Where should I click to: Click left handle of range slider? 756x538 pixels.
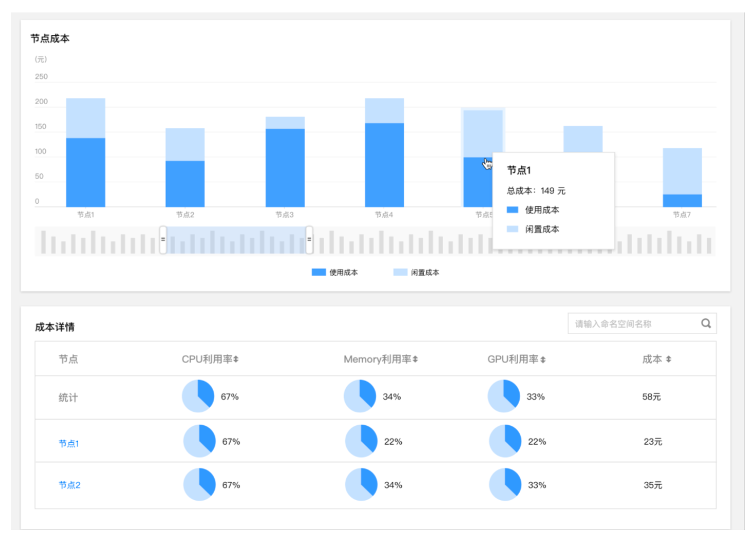pyautogui.click(x=163, y=240)
